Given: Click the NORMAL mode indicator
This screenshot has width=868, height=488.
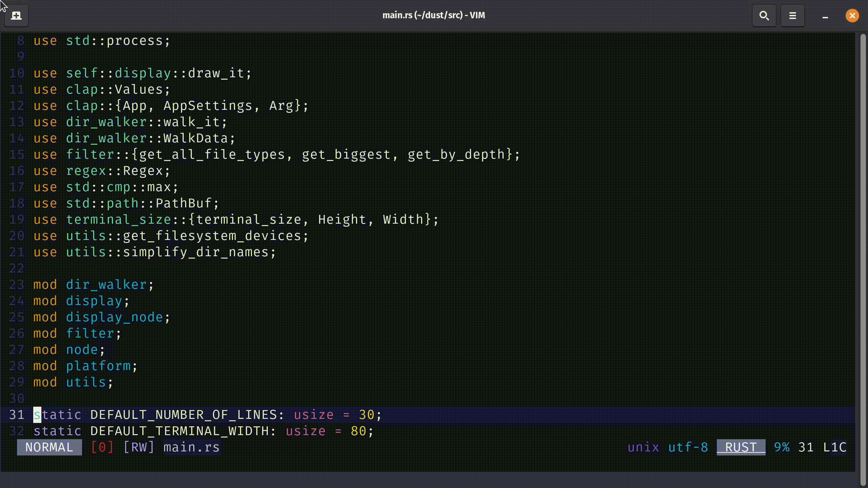Looking at the screenshot, I should click(x=50, y=447).
